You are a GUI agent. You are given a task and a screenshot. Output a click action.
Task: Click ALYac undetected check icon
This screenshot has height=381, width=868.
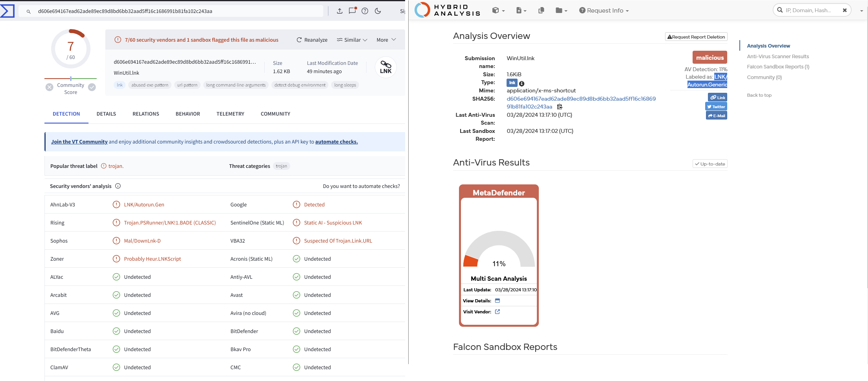(116, 277)
